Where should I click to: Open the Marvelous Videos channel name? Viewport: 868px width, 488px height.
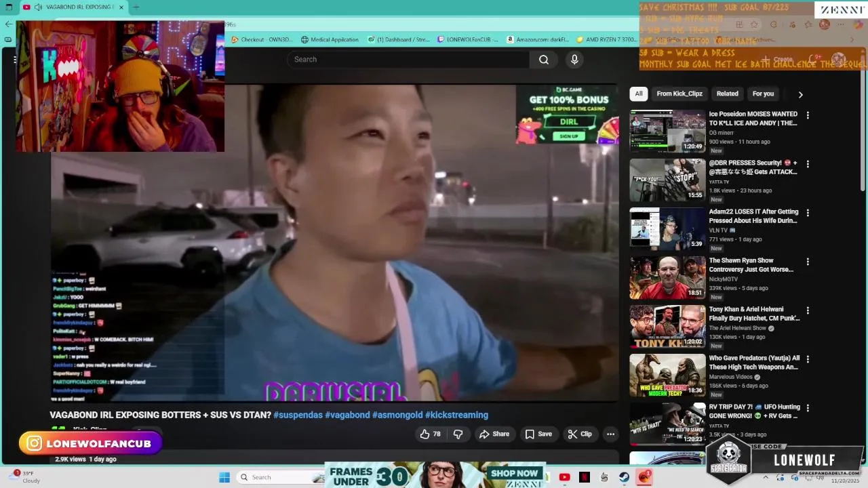coord(730,377)
